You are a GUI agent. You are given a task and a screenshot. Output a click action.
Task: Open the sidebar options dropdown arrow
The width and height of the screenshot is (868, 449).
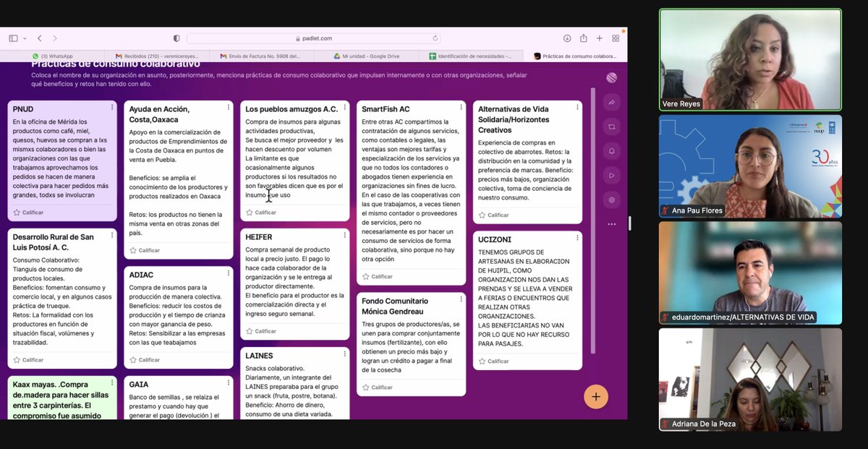(x=25, y=38)
